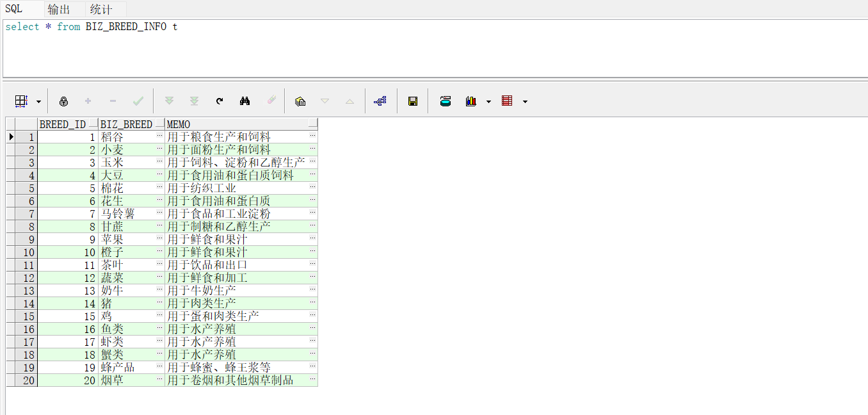Click the Query By Example icon

(x=300, y=101)
